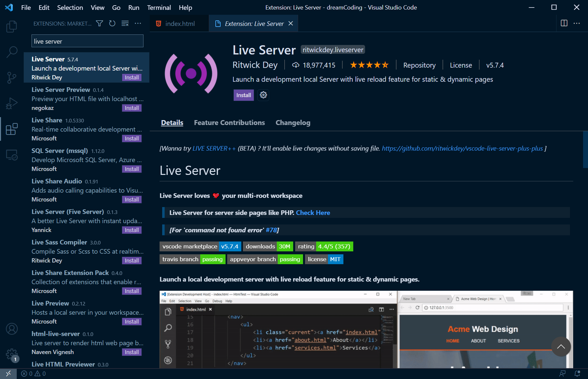Install Live Server Preview from list
The height and width of the screenshot is (379, 588).
pyautogui.click(x=132, y=108)
